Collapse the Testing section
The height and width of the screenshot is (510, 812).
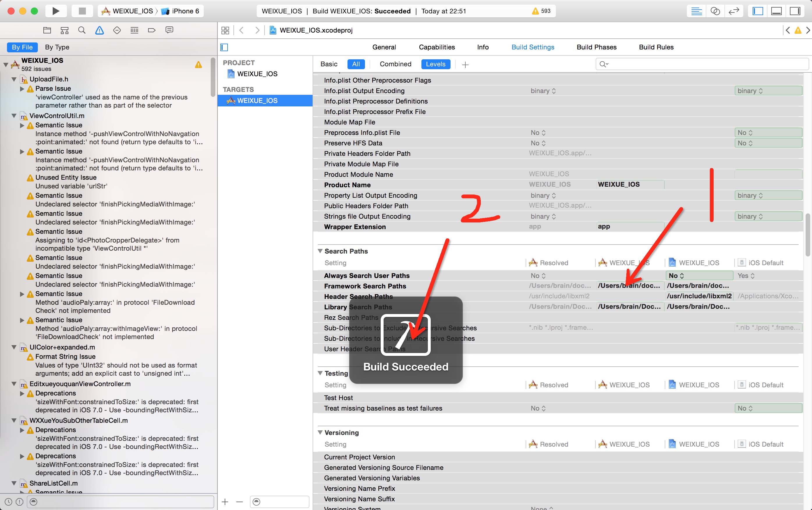pyautogui.click(x=320, y=373)
